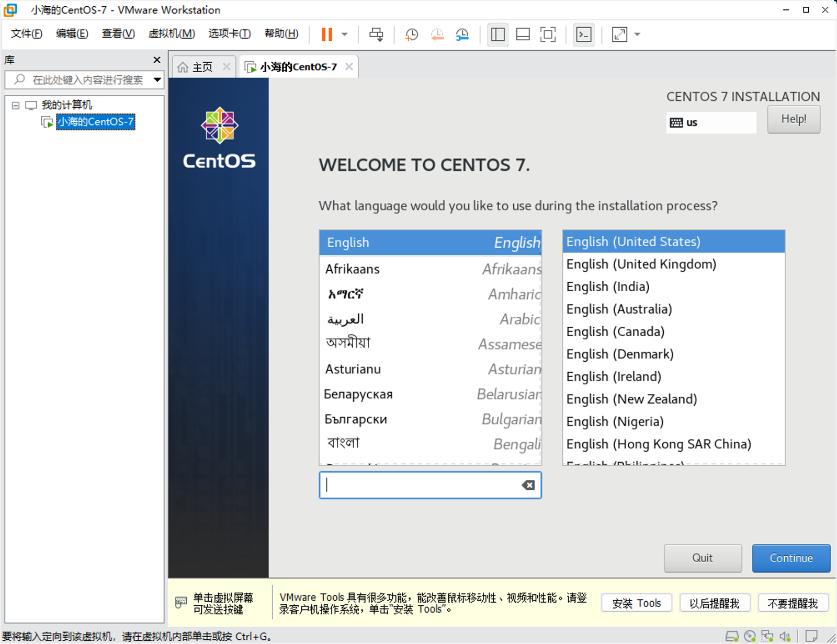
Task: Click Send Ctrl+Alt+Del icon
Action: tap(376, 34)
